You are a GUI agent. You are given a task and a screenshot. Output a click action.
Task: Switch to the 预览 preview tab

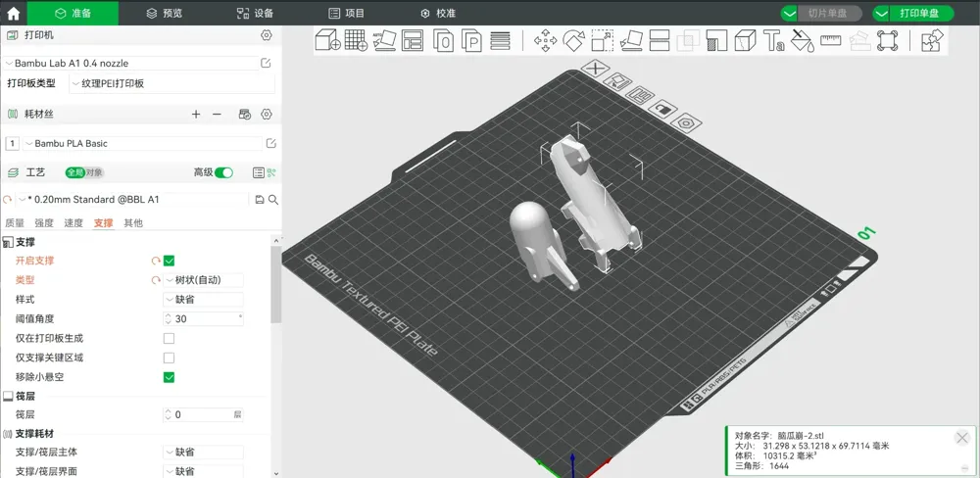tap(164, 13)
